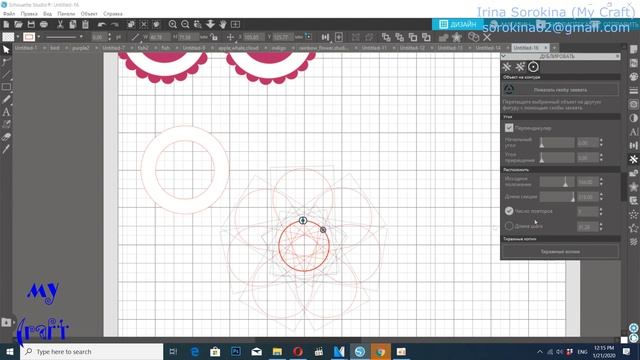Screen dimensions: 640x360
Task: Click the Windows search box
Action: coord(91,351)
